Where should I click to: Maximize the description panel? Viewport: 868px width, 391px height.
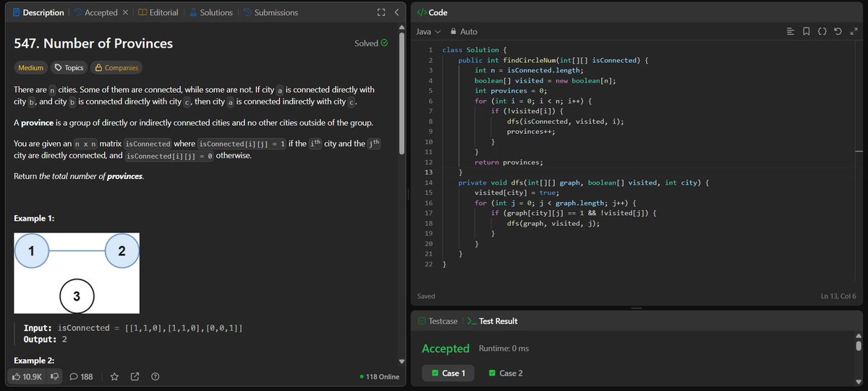coord(381,12)
